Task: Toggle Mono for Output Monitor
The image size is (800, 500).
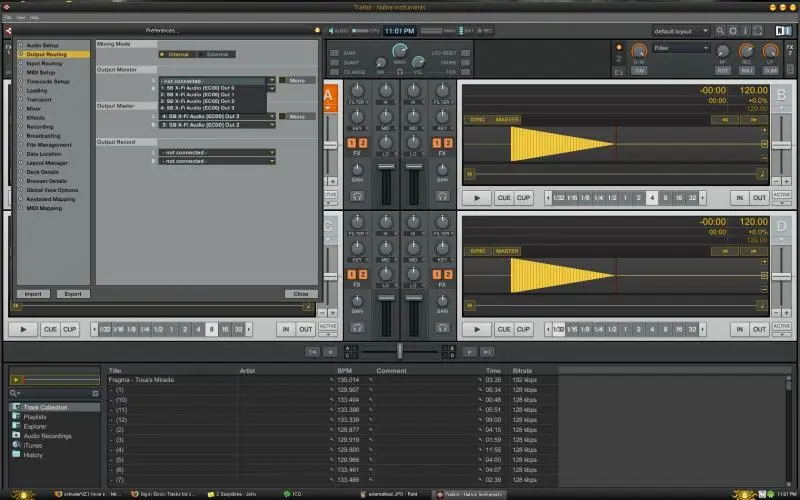Action: point(297,79)
